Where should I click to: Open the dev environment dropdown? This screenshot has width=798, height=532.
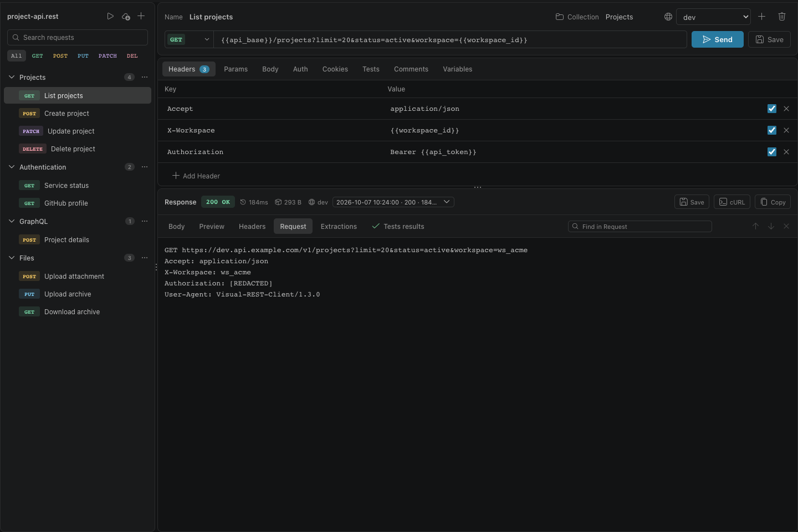[713, 17]
